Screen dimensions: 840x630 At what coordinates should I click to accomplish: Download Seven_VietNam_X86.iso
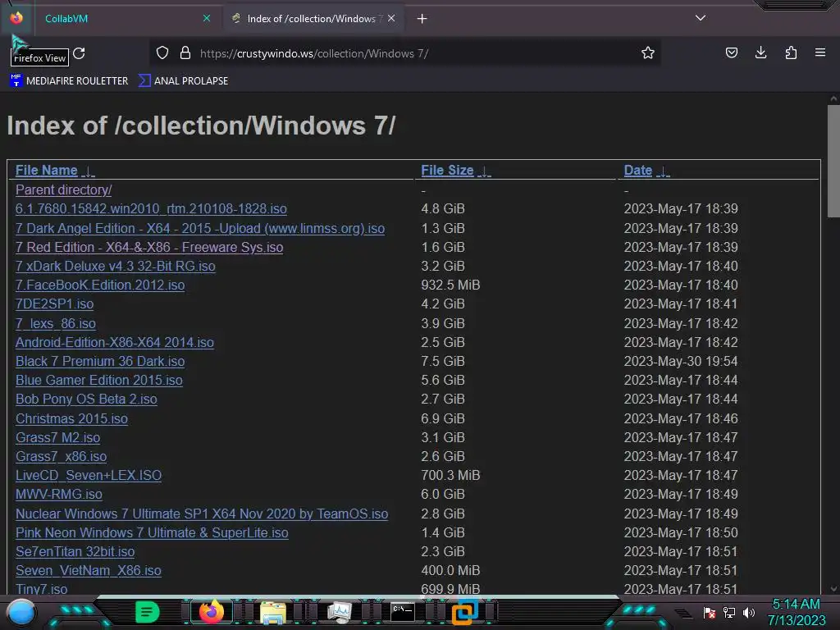coord(89,571)
